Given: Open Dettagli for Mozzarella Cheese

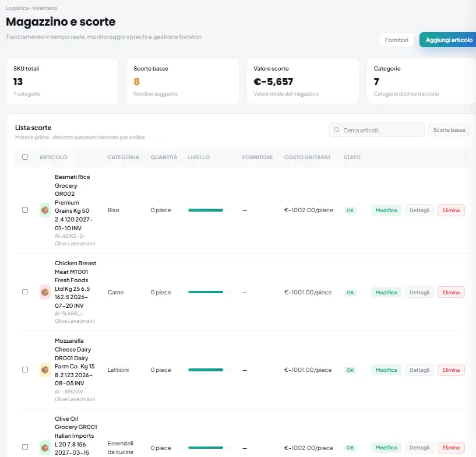Looking at the screenshot, I should click(419, 370).
